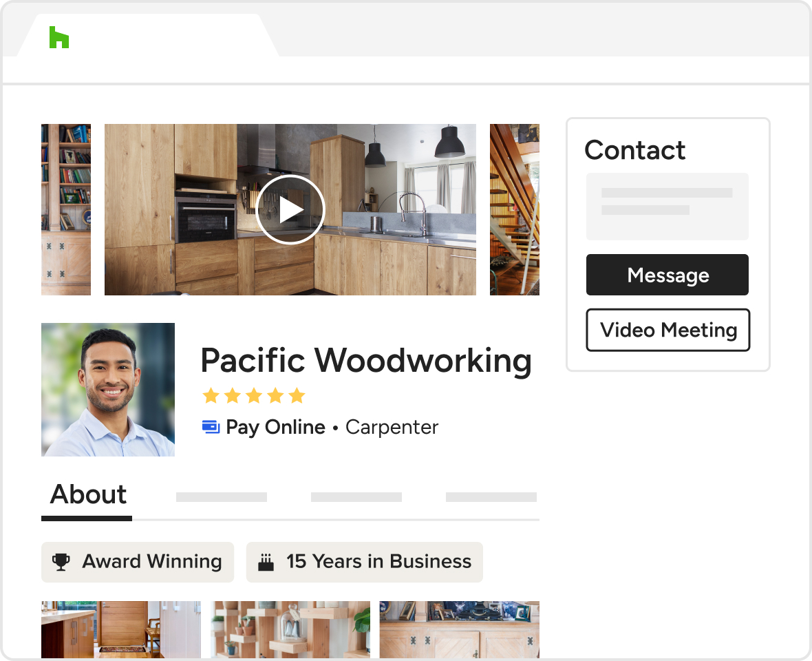Click the green Houzz logo in tab
This screenshot has height=661, width=812.
[59, 37]
